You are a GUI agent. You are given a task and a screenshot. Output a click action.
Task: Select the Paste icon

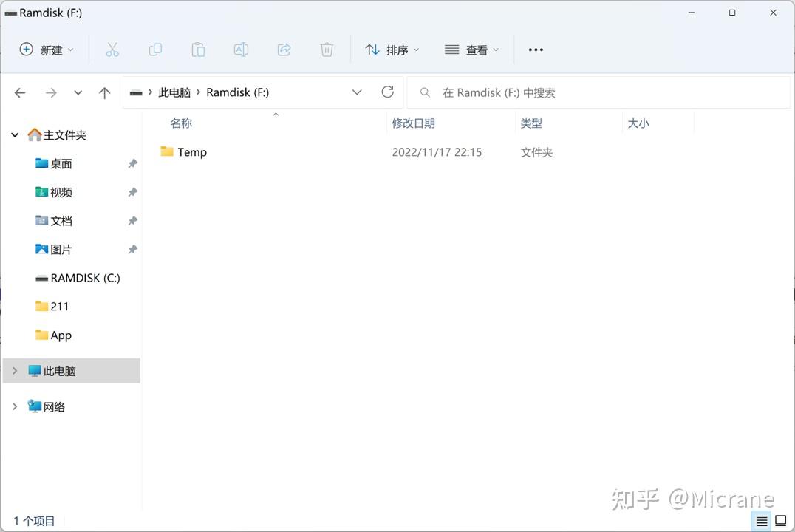pos(198,50)
